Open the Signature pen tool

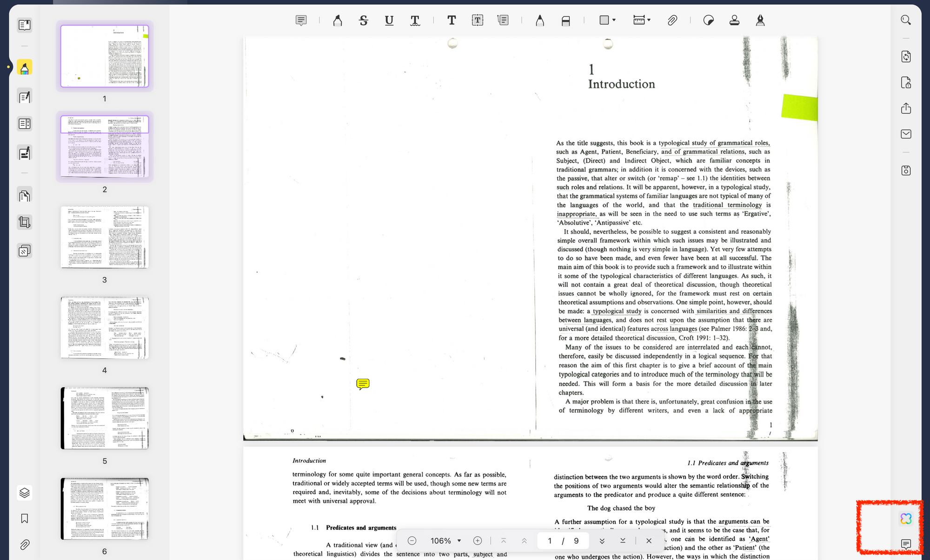click(760, 20)
